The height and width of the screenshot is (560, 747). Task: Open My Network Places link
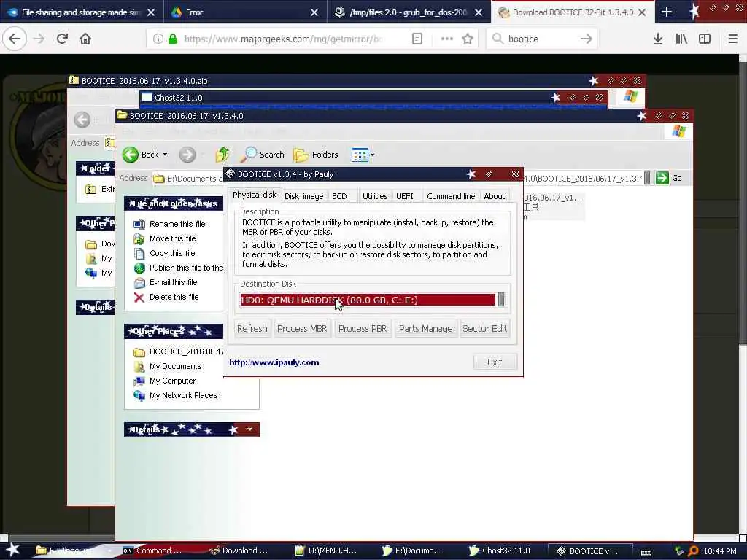point(183,396)
